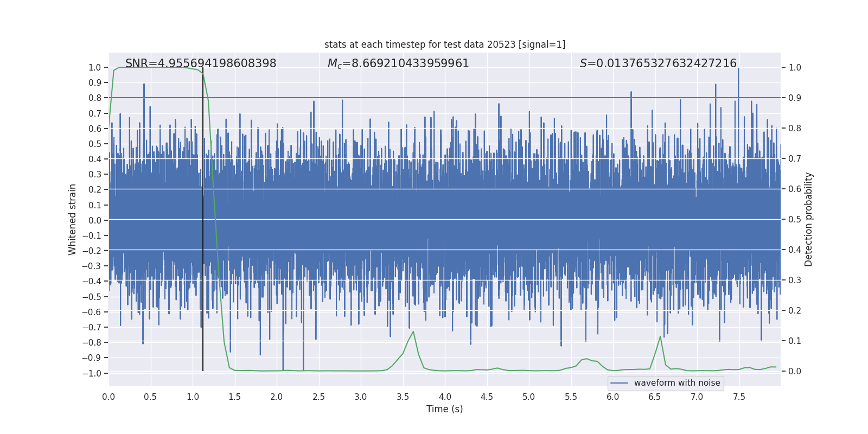This screenshot has width=868, height=434.
Task: Click the 5.0 tick on the time axis
Action: click(x=529, y=397)
